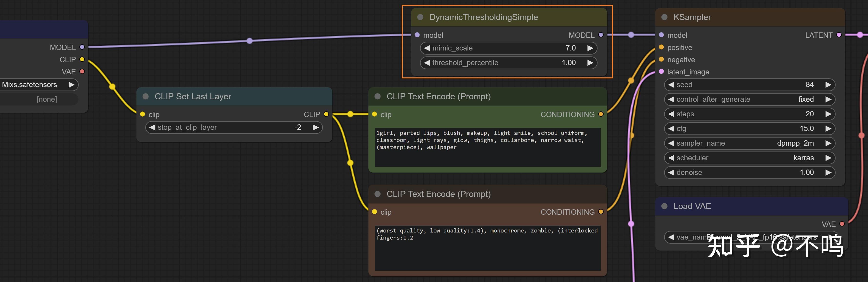Viewport: 868px width, 282px height.
Task: Increase steps value with right arrow
Action: point(828,114)
